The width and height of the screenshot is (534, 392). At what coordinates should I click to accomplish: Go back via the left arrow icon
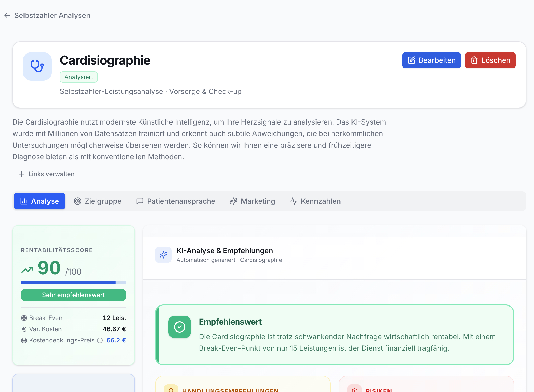pyautogui.click(x=7, y=15)
